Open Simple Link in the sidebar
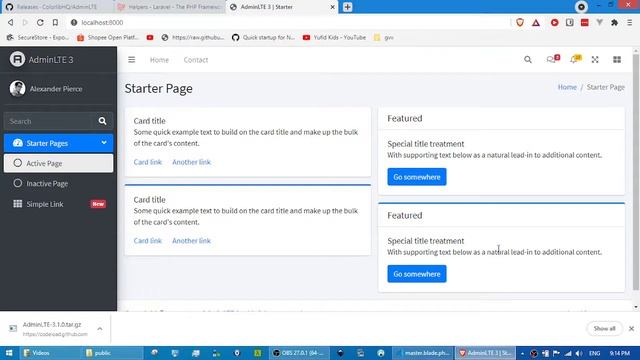The image size is (640, 360). [x=58, y=204]
